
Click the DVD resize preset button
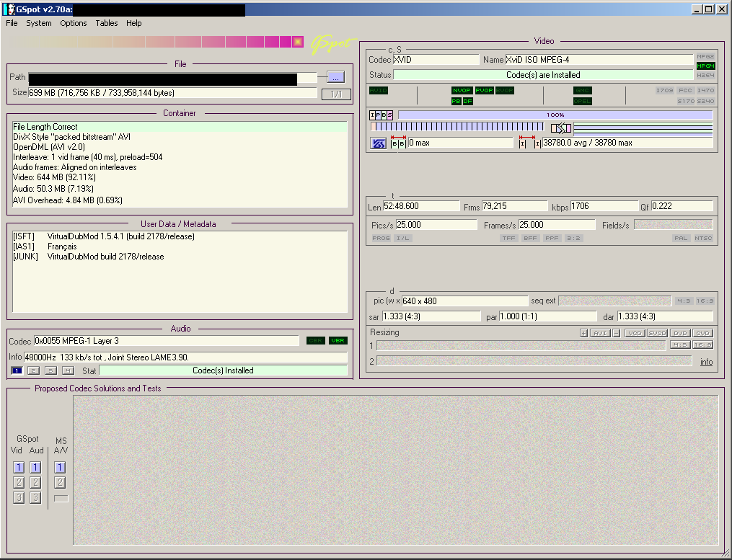(x=680, y=333)
